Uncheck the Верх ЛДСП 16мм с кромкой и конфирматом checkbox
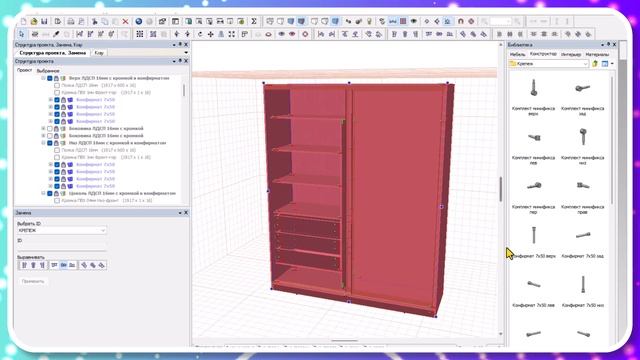Screen dimensions: 640x360 [x=50, y=78]
